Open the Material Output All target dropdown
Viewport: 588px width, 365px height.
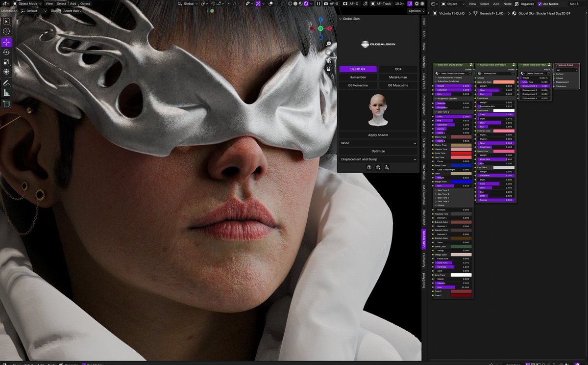pyautogui.click(x=566, y=70)
